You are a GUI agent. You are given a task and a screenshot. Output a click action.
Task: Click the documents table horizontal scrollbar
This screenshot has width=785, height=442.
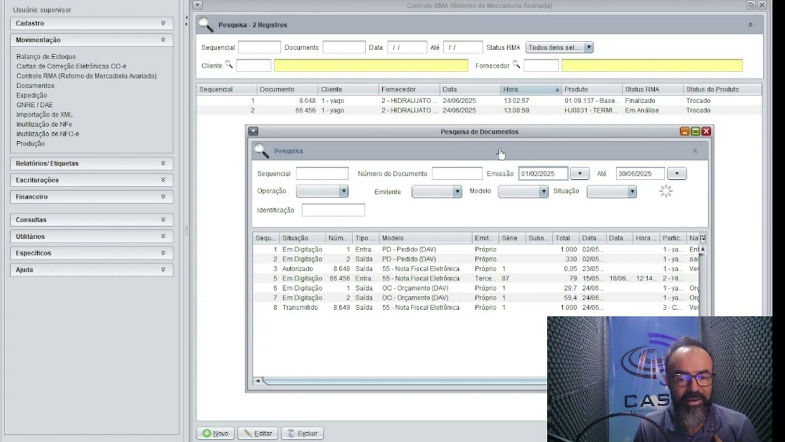(404, 381)
